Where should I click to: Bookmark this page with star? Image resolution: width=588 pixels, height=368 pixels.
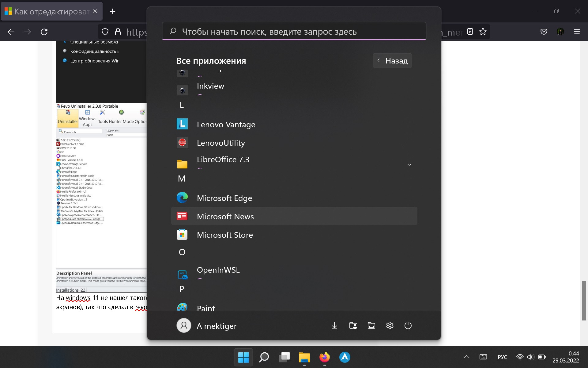pyautogui.click(x=483, y=31)
